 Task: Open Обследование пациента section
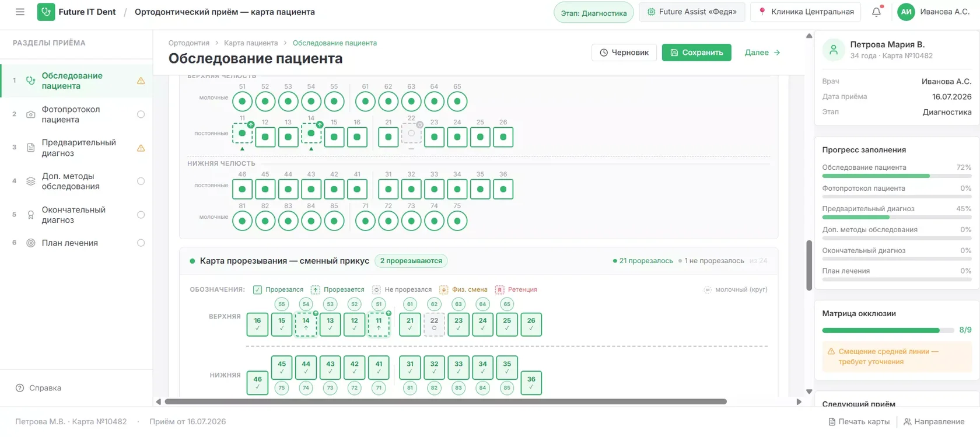click(x=76, y=81)
